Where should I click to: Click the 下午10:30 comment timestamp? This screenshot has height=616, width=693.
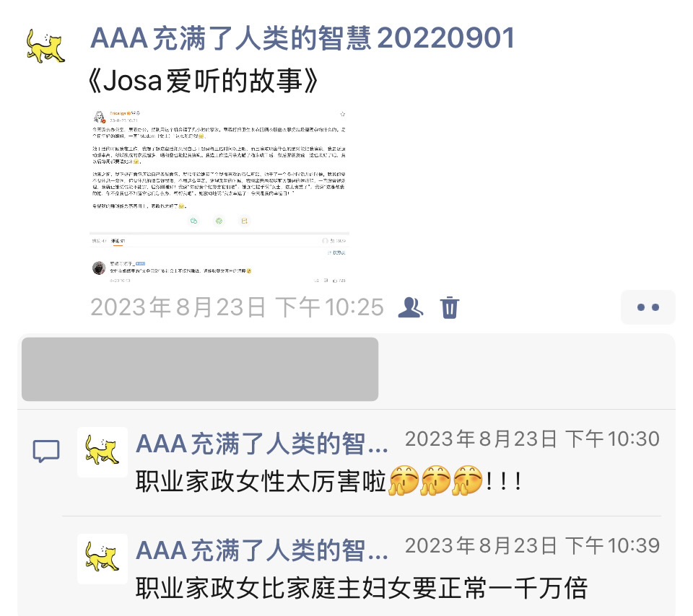532,439
